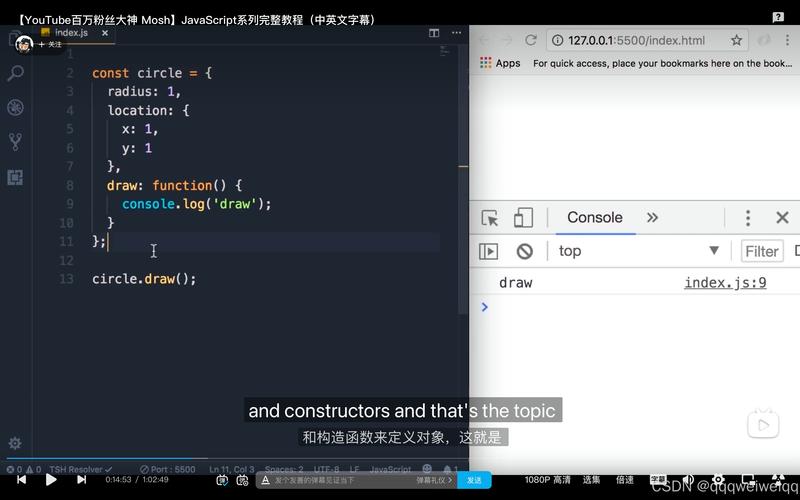Image resolution: width=800 pixels, height=500 pixels.
Task: Open the Debug sidebar icon
Action: pos(15,108)
